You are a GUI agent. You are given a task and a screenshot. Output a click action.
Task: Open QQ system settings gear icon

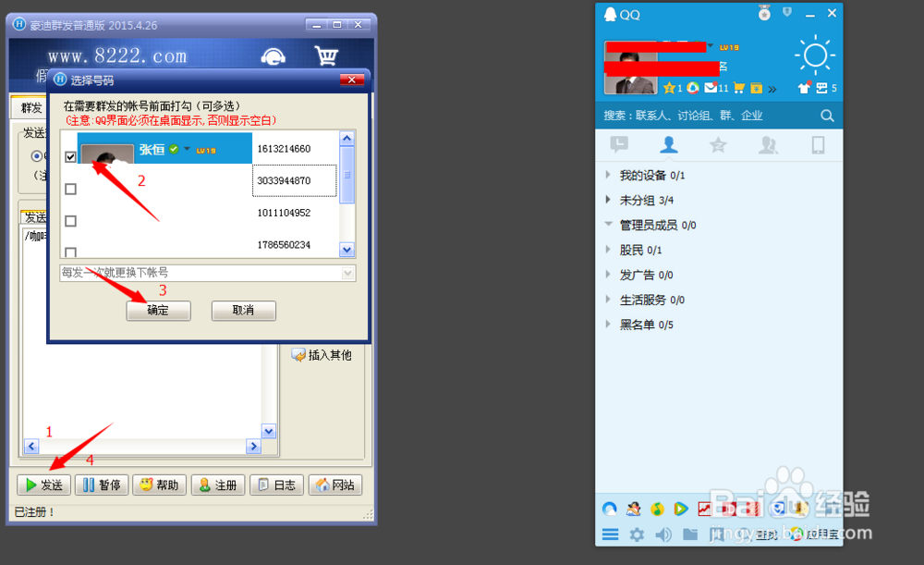637,534
